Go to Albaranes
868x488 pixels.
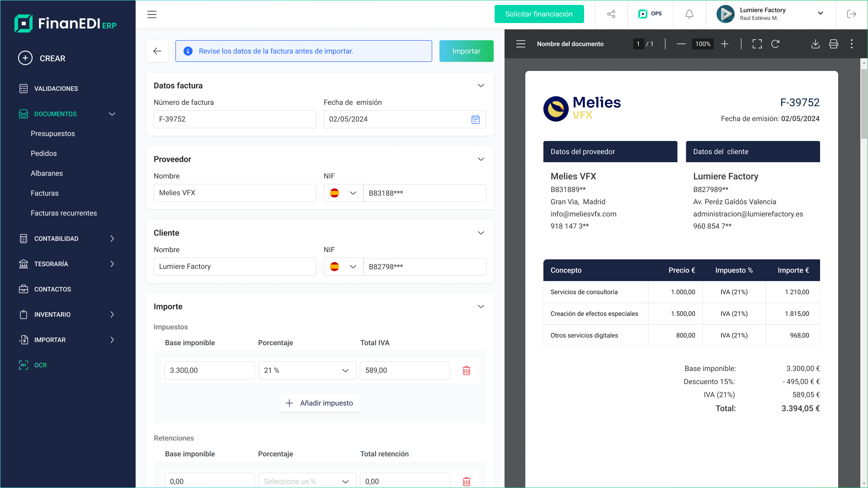click(47, 174)
